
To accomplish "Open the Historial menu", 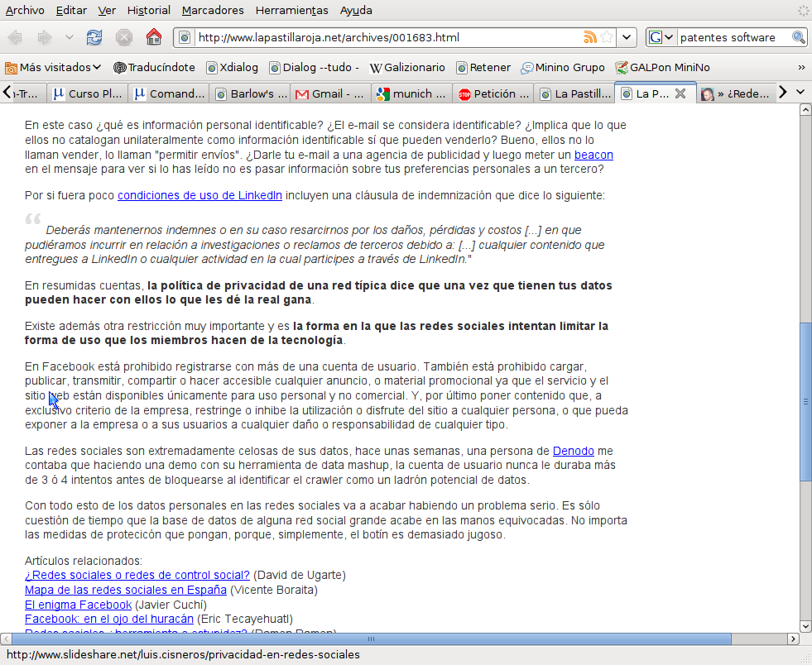I will pos(149,11).
